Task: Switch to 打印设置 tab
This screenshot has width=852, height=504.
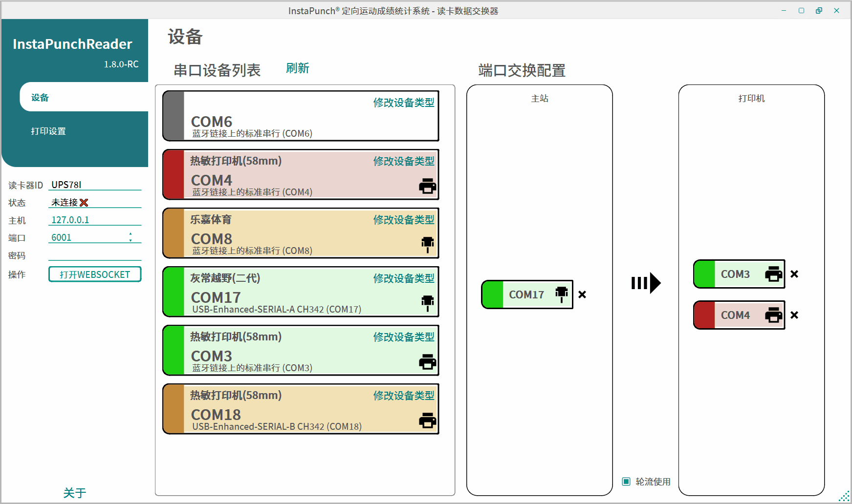Action: click(48, 131)
